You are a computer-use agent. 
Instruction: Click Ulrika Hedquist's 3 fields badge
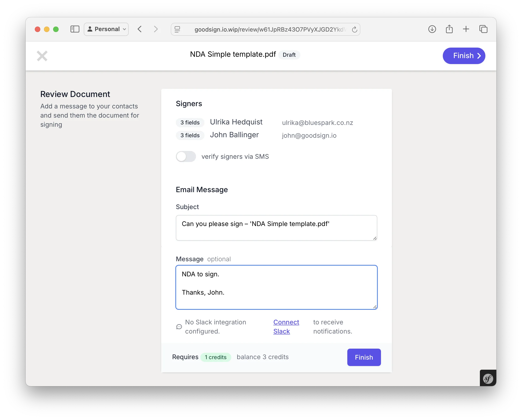190,122
